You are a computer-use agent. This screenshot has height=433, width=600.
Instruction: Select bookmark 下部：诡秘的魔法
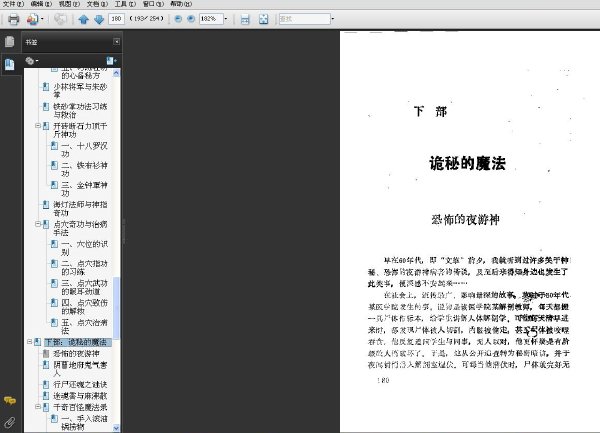(76, 342)
